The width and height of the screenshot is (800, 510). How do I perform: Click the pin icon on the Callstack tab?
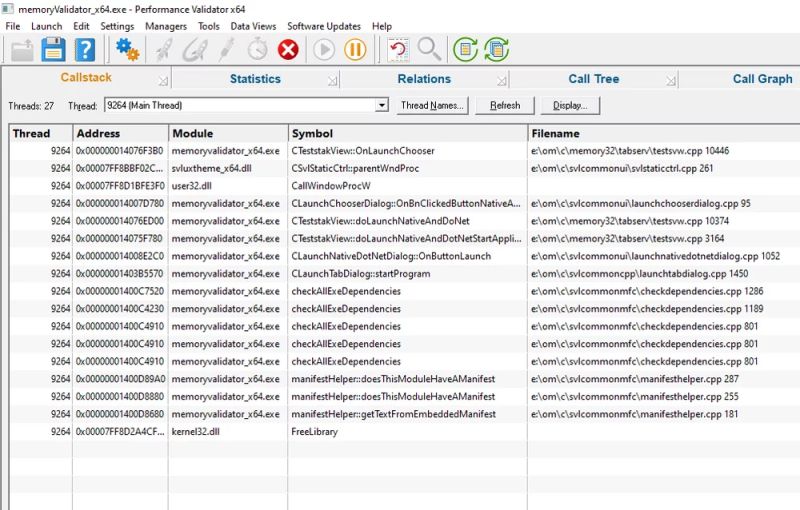[x=163, y=81]
